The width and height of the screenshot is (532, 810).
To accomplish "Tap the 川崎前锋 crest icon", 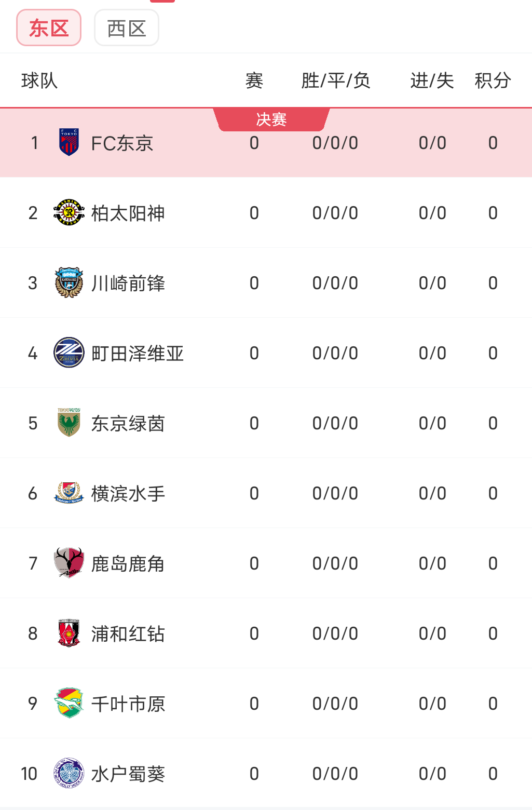I will click(69, 282).
